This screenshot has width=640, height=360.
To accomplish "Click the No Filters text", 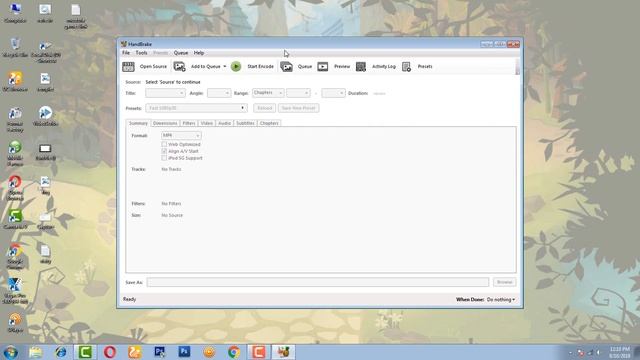I will click(x=171, y=203).
